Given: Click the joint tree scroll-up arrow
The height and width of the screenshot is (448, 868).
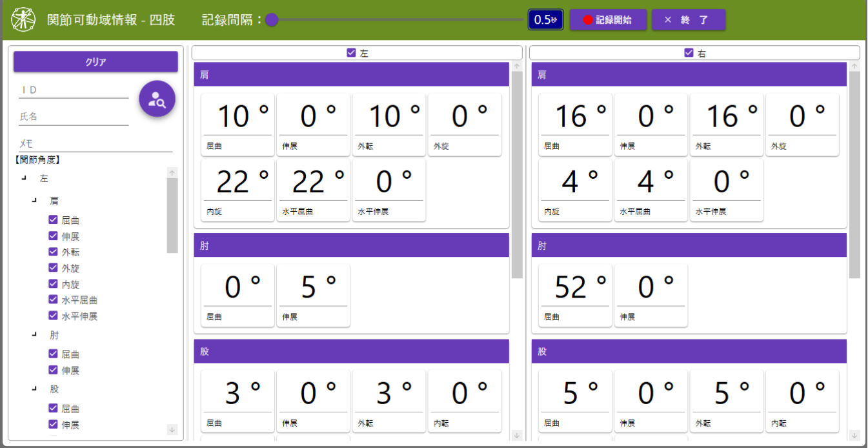Looking at the screenshot, I should coord(172,172).
